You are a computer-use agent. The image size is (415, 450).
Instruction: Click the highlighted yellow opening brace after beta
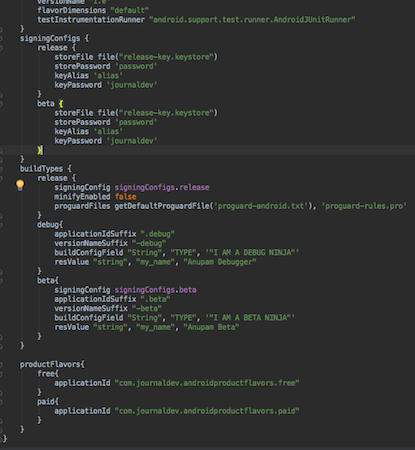61,104
